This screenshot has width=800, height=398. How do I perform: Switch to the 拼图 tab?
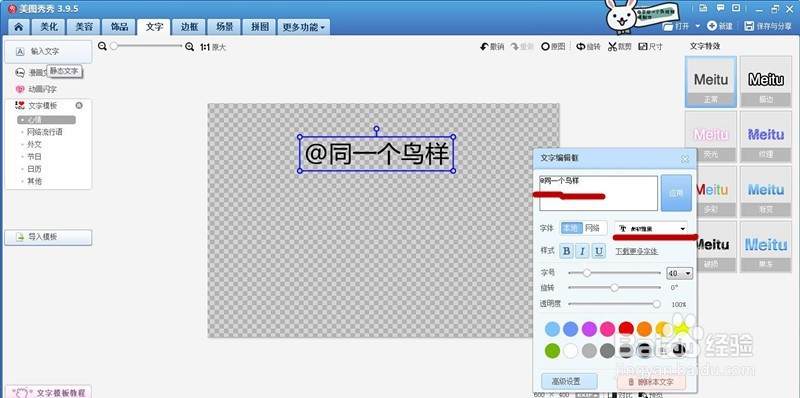[259, 27]
